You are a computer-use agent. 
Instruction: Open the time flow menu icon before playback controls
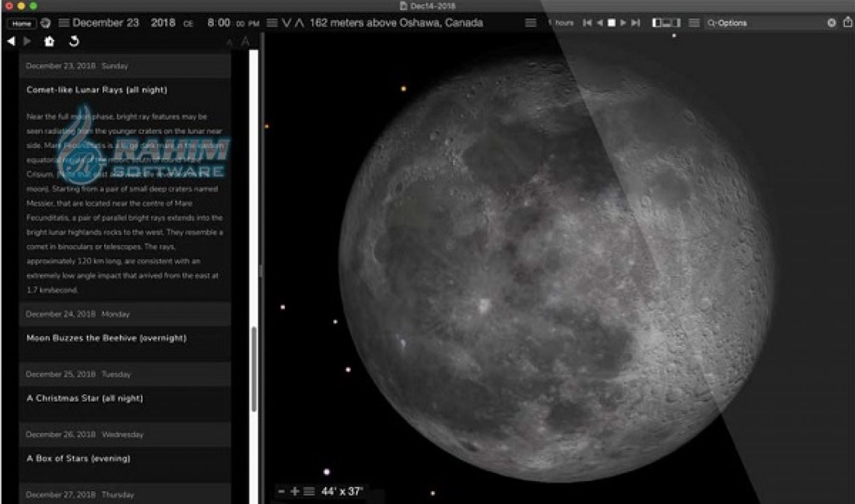pyautogui.click(x=532, y=23)
